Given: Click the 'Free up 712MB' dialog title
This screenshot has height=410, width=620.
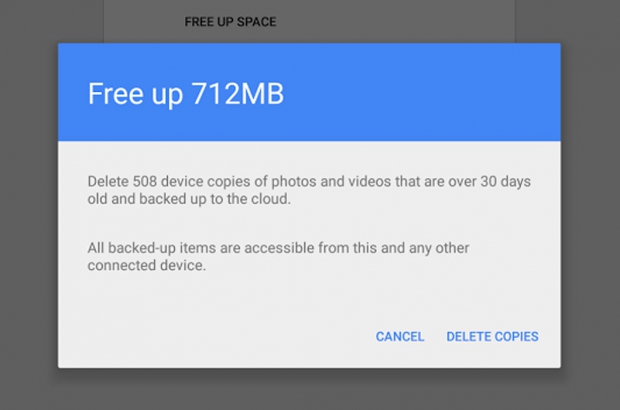Looking at the screenshot, I should pyautogui.click(x=185, y=93).
